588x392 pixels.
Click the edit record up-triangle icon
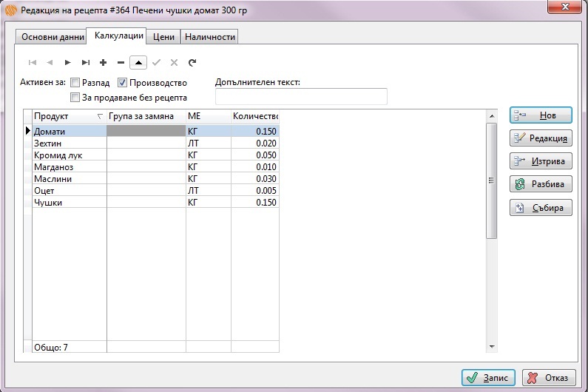point(138,63)
